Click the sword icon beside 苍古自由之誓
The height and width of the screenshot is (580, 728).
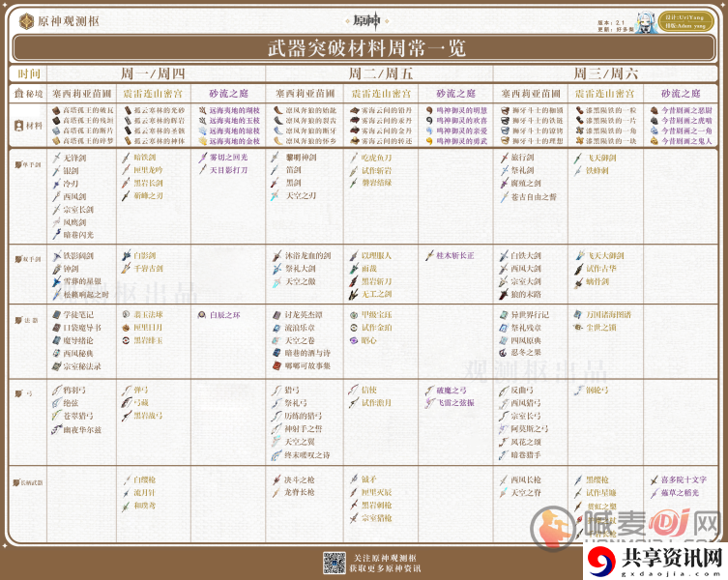(x=505, y=197)
